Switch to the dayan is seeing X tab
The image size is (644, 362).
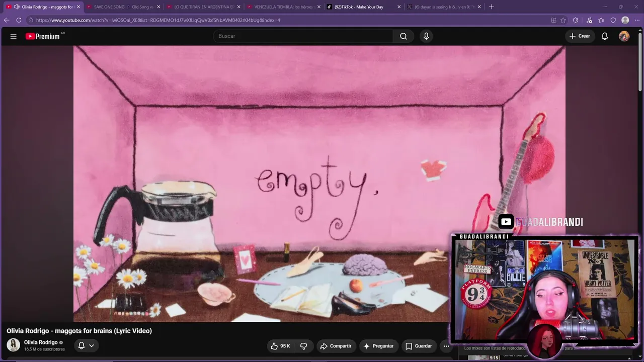[x=444, y=7]
